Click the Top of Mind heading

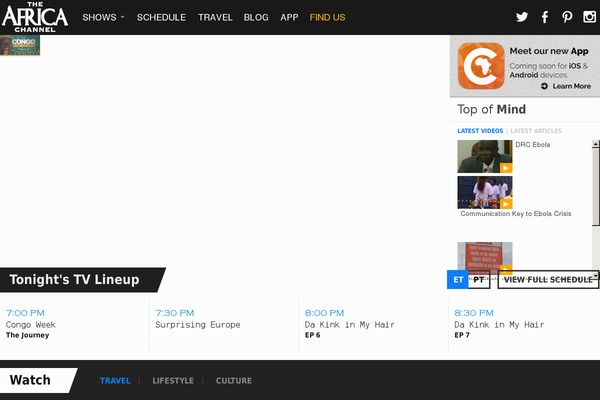click(x=491, y=109)
